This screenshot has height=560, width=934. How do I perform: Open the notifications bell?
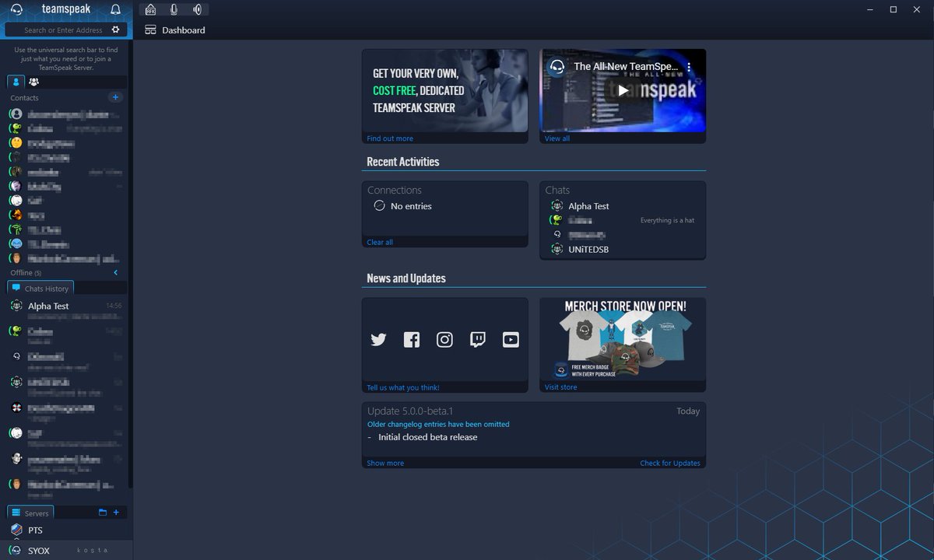click(115, 9)
